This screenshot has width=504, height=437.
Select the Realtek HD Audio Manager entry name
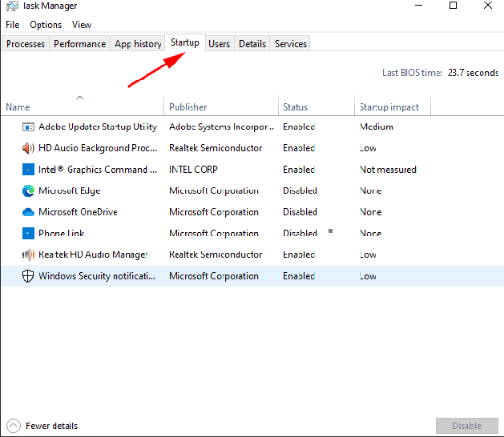click(93, 255)
